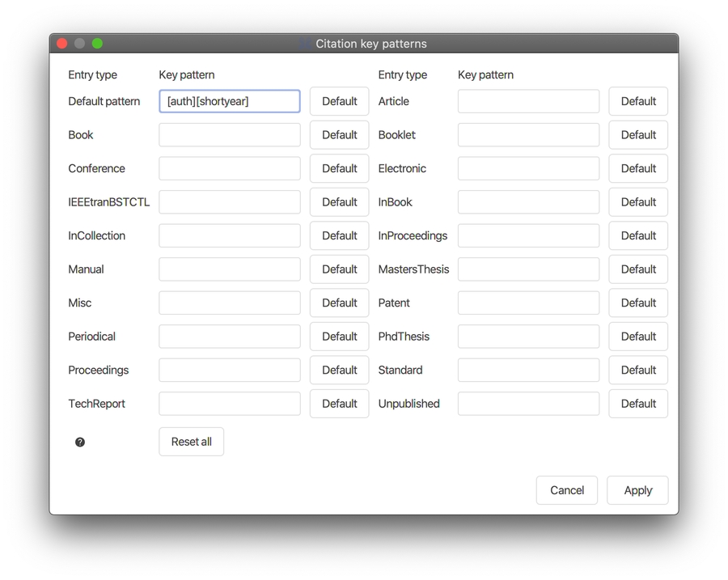The width and height of the screenshot is (728, 580).
Task: Open the help icon for key patterns
Action: (79, 442)
